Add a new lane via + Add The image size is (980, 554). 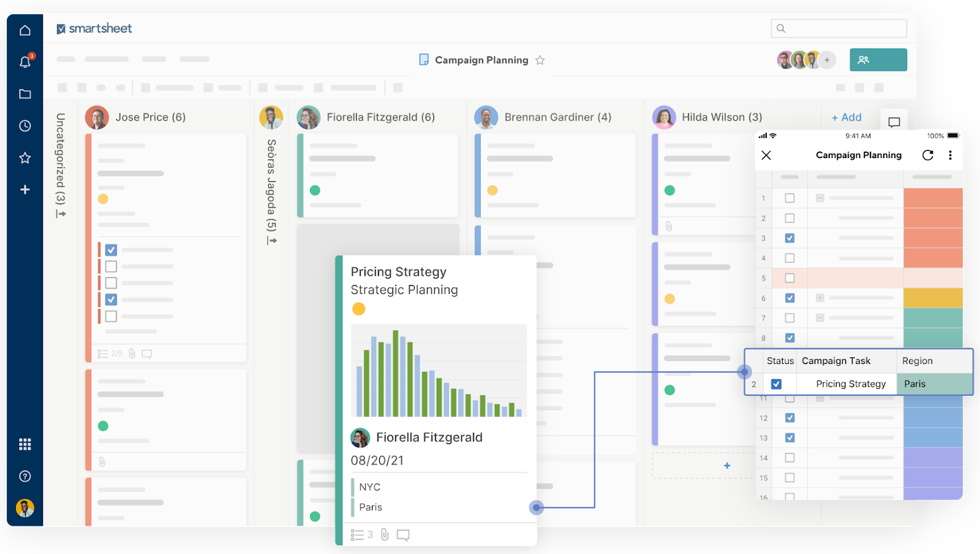coord(846,117)
